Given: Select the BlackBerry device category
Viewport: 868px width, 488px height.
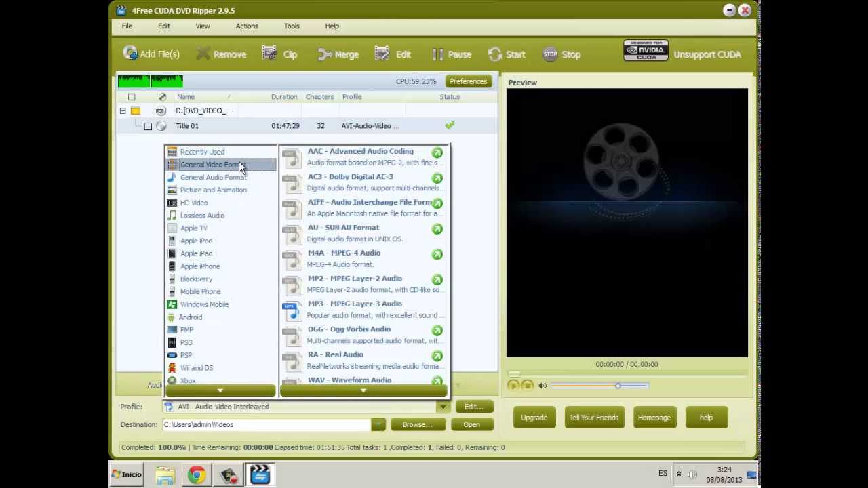Looking at the screenshot, I should 221,279.
